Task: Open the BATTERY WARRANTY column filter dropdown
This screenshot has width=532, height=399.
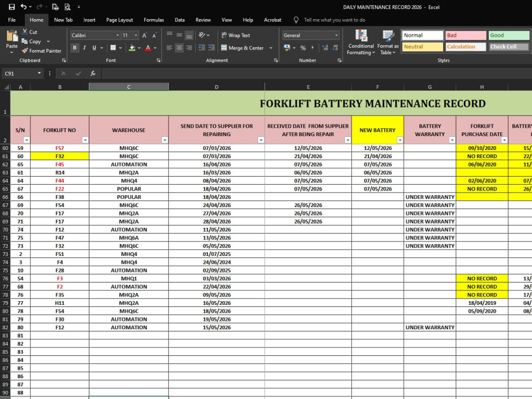Action: pyautogui.click(x=452, y=140)
